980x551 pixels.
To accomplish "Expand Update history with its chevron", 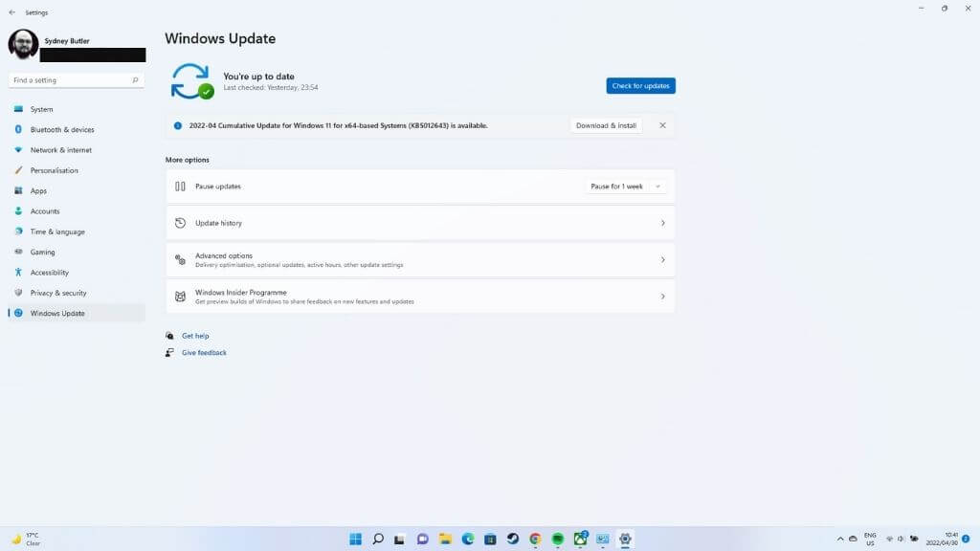I will [662, 223].
